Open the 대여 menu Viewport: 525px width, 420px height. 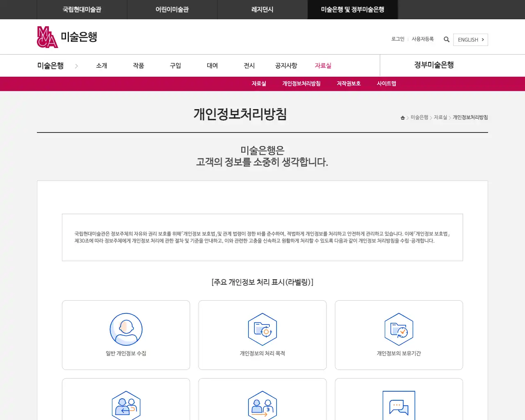click(x=212, y=66)
